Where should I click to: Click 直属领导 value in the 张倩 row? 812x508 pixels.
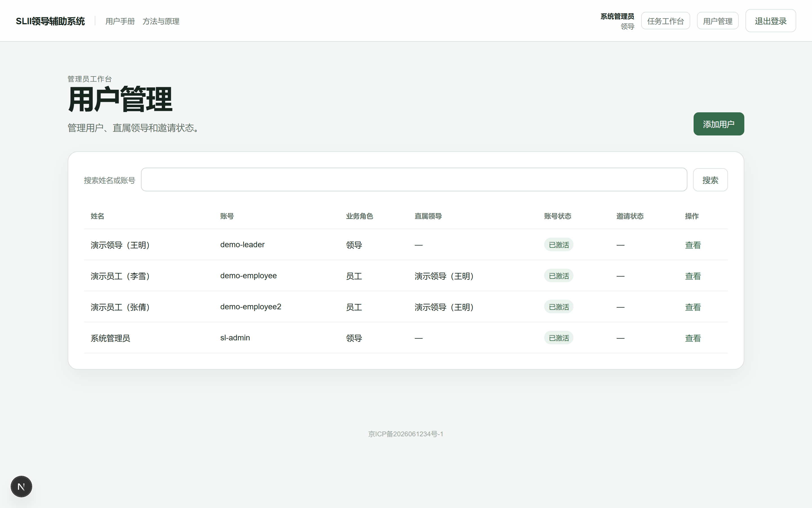tap(444, 307)
